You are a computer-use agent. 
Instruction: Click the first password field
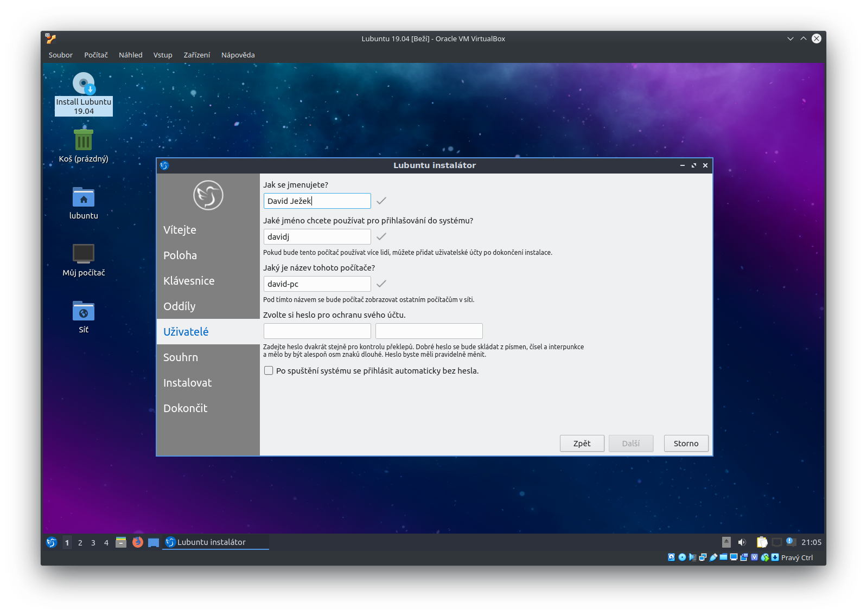click(x=317, y=331)
